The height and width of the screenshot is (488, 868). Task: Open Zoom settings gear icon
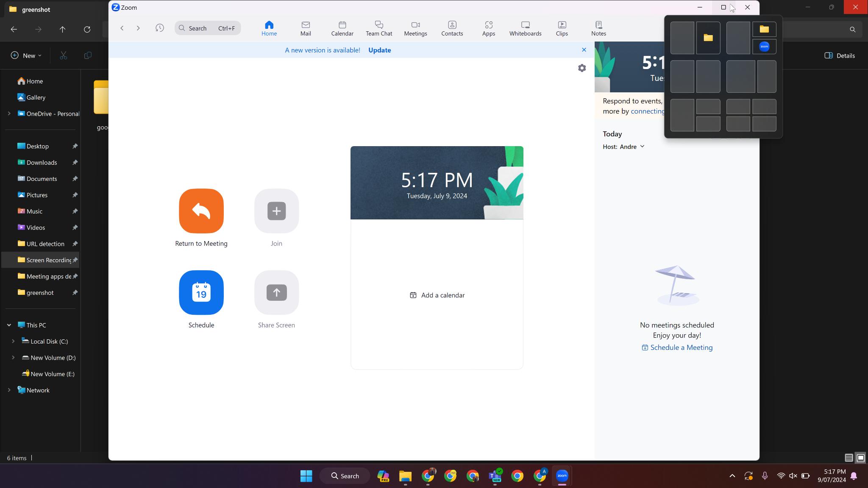click(x=582, y=68)
